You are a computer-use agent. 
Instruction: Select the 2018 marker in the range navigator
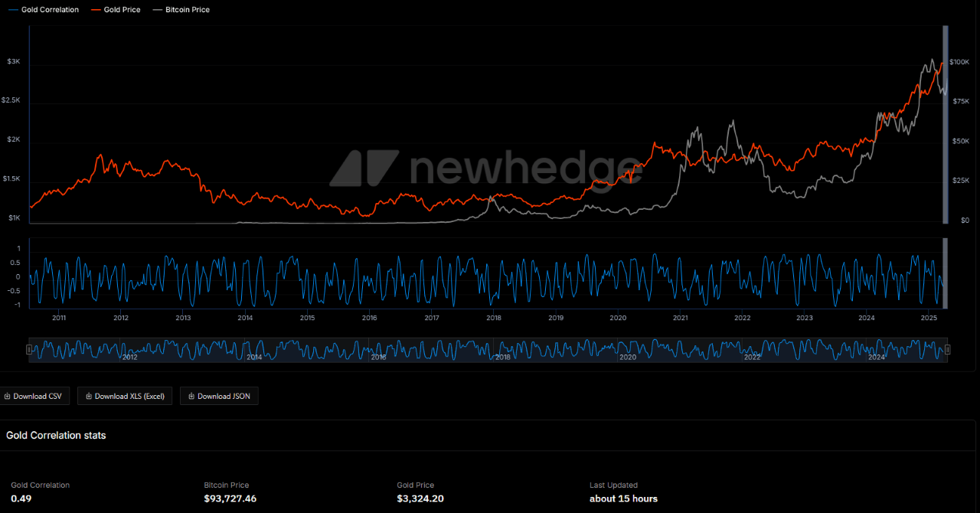[502, 357]
